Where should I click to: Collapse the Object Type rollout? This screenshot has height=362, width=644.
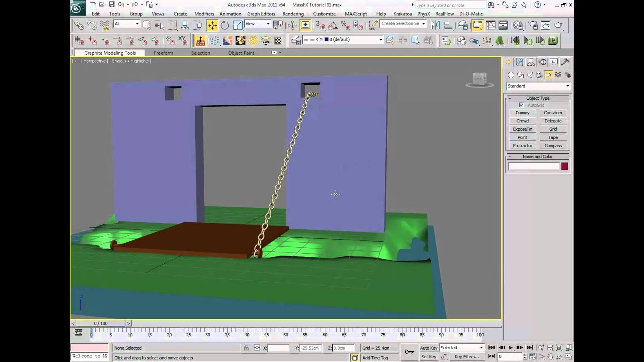[538, 98]
